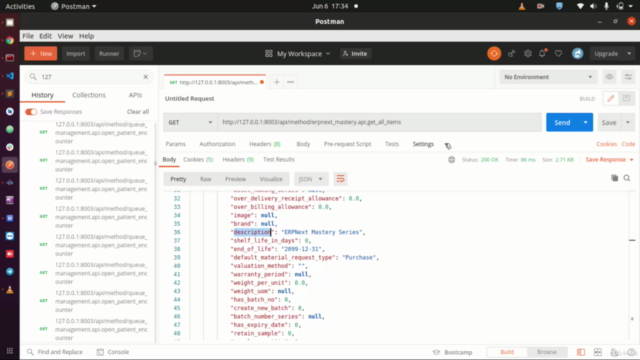Show applications grid in the dock
The height and width of the screenshot is (360, 640).
10,351
